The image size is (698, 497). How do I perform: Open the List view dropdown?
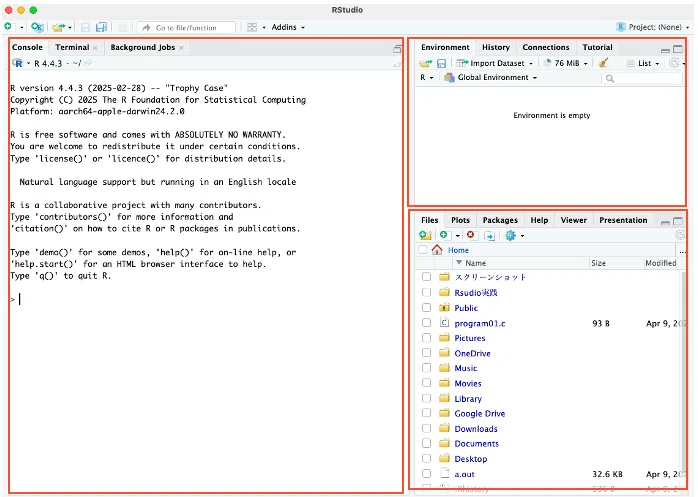tap(643, 63)
